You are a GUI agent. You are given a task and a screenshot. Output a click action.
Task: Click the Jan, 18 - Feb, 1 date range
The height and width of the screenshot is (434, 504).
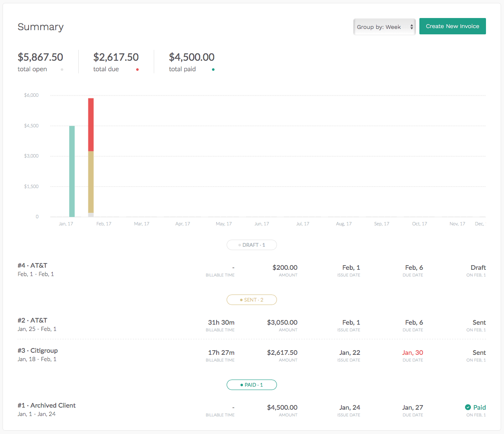click(37, 359)
